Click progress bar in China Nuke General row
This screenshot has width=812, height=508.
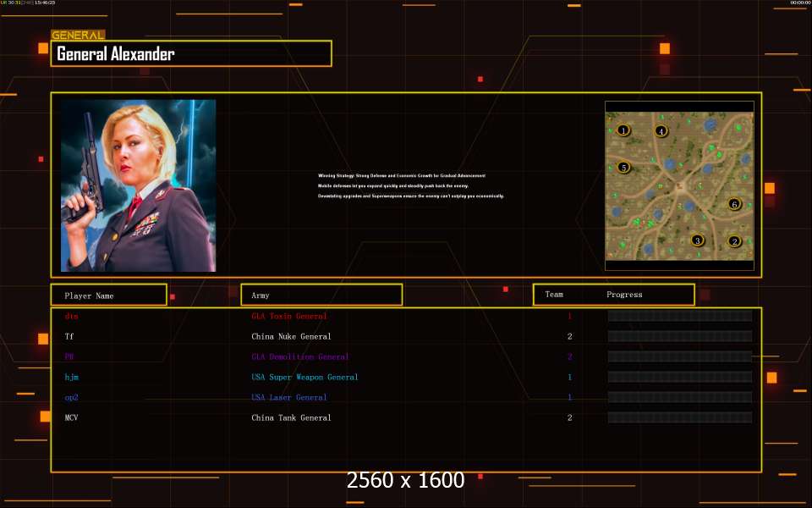point(679,336)
